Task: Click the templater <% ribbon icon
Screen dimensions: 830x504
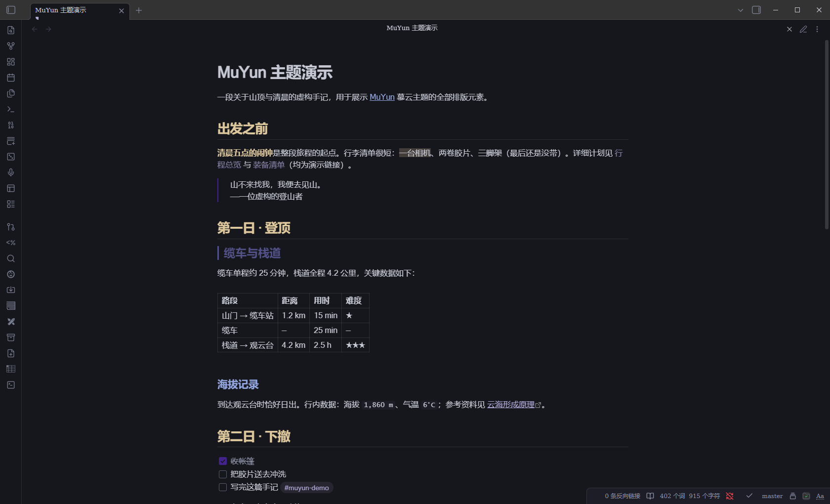Action: [x=11, y=243]
